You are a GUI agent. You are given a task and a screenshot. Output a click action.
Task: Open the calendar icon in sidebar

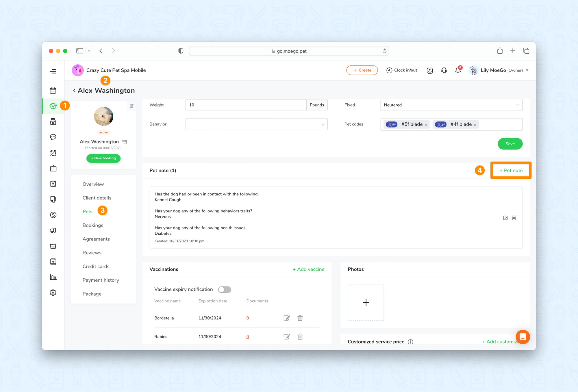tap(53, 91)
